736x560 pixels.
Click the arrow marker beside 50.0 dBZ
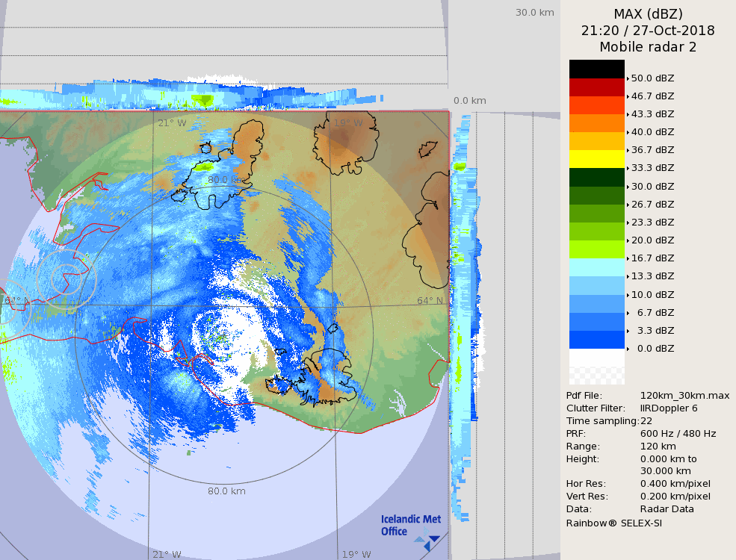(628, 78)
